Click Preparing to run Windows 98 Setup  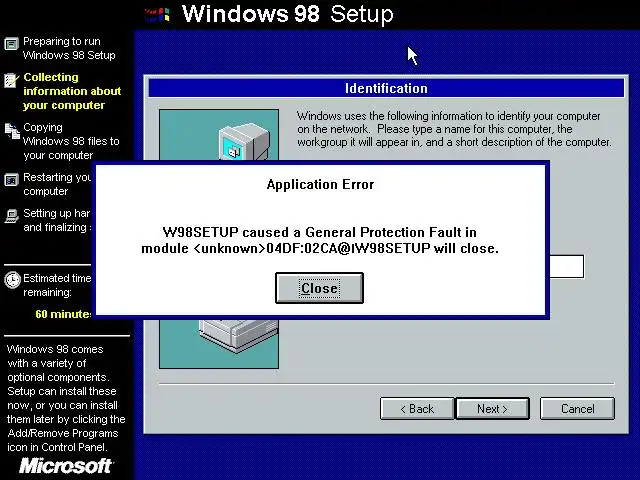pos(69,48)
